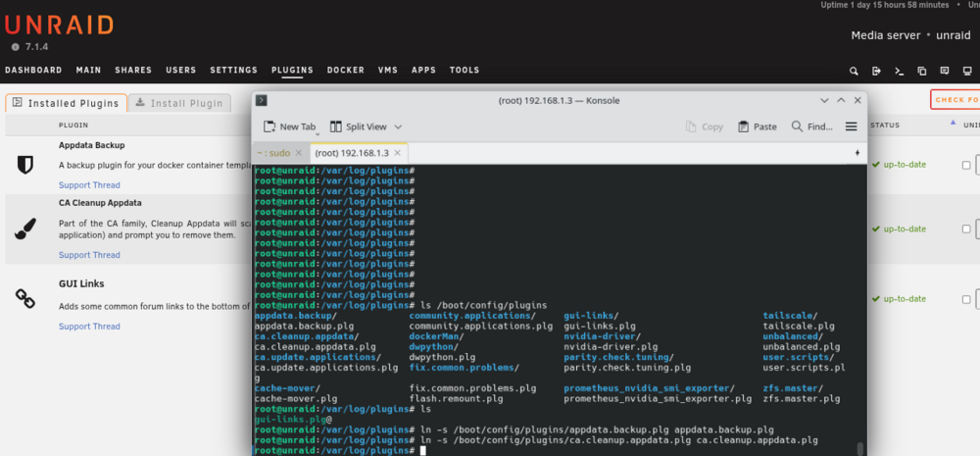Open the Unraid search icon
Image resolution: width=980 pixels, height=456 pixels.
854,71
